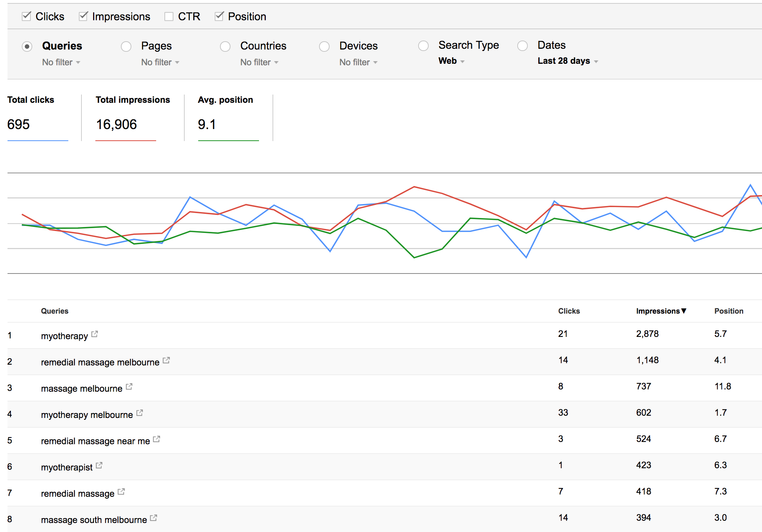Open the massage melbourne query link
The width and height of the screenshot is (762, 532).
(x=82, y=388)
